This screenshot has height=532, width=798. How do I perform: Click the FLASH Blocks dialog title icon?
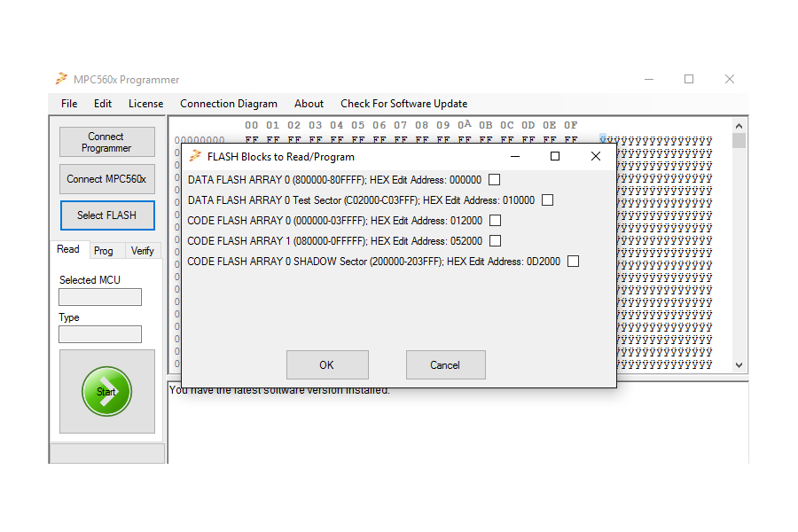tap(195, 156)
